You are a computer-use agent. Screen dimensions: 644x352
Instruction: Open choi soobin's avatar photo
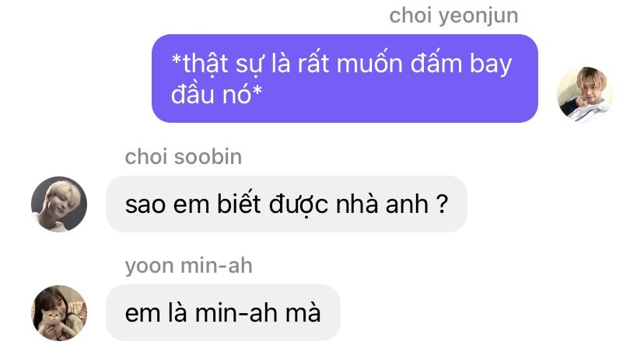[x=59, y=204]
